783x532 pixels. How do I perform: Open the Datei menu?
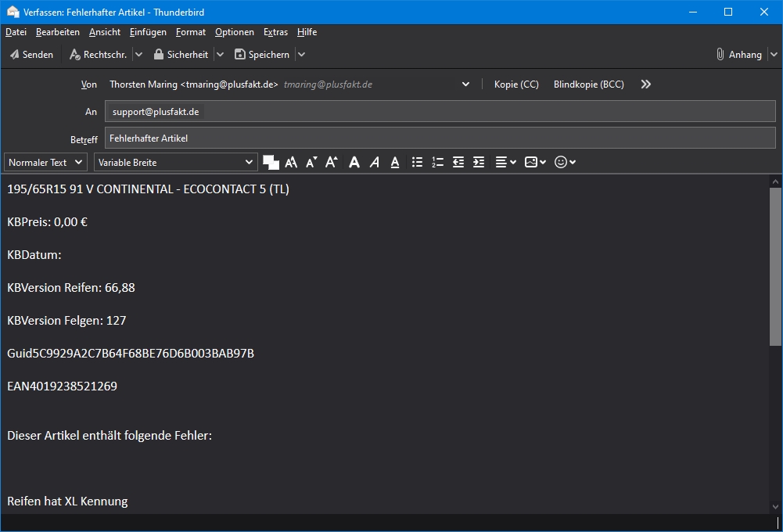(x=16, y=32)
